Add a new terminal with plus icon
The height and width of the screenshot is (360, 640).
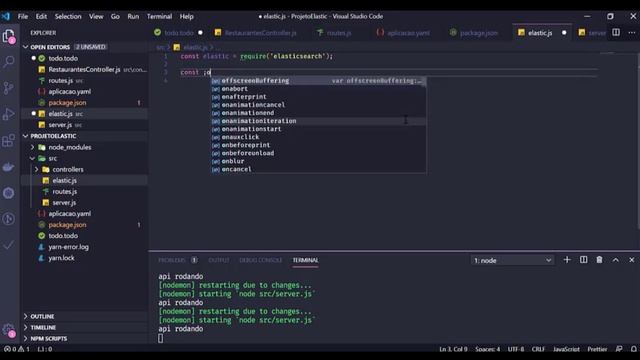pos(567,260)
